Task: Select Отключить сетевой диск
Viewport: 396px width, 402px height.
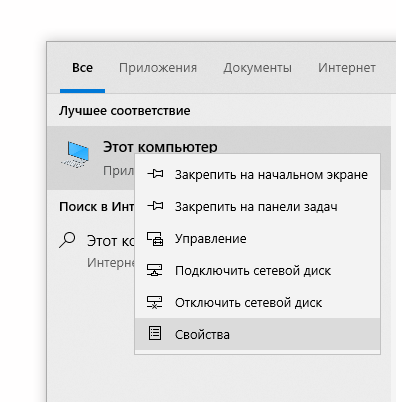Action: tap(257, 302)
